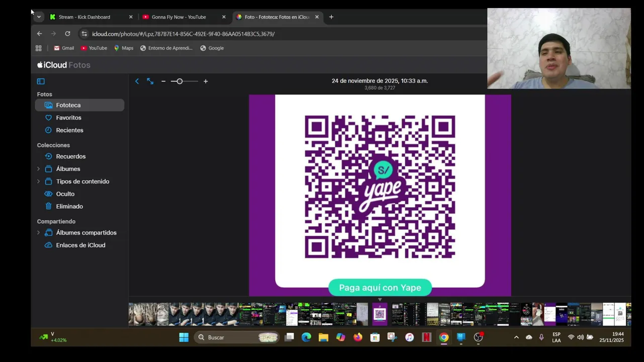The width and height of the screenshot is (644, 362).
Task: Open Copilot from the taskbar
Action: [x=341, y=337]
